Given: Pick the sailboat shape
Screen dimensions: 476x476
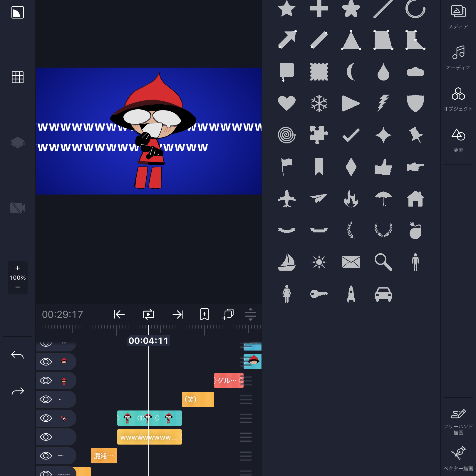Looking at the screenshot, I should coord(286,262).
